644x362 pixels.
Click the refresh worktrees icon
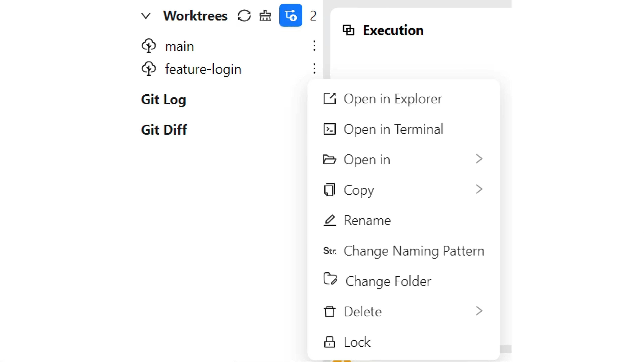pyautogui.click(x=244, y=16)
